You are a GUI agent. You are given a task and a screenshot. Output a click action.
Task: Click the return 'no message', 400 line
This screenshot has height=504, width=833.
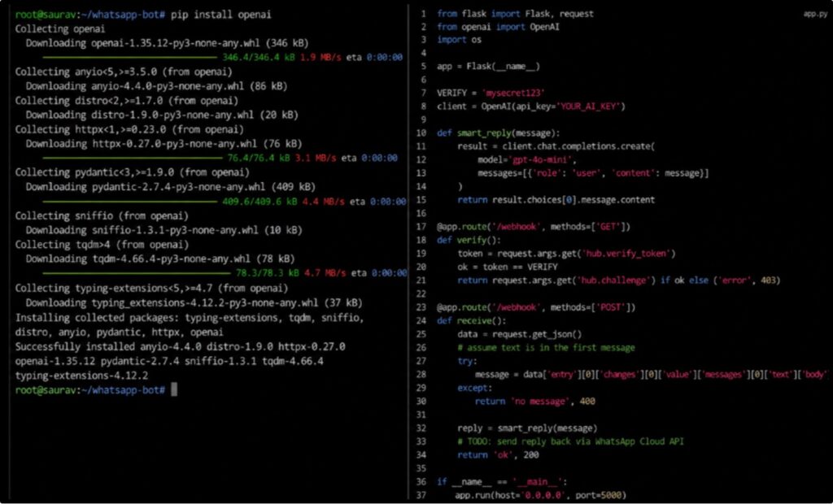(535, 401)
